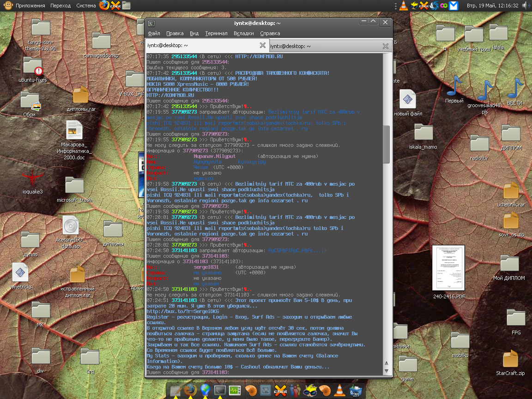Open the Вкладки menu

pyautogui.click(x=243, y=33)
